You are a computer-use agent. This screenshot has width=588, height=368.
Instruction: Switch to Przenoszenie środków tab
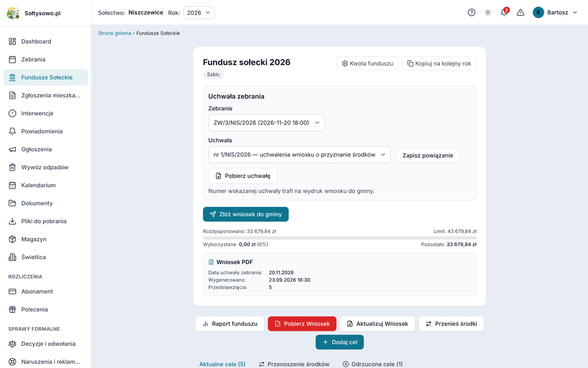[294, 364]
